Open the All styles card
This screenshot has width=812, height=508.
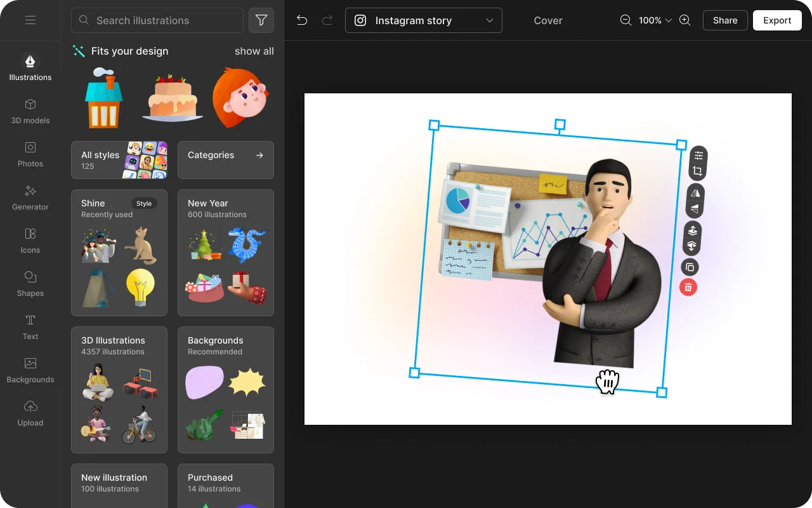coord(119,160)
